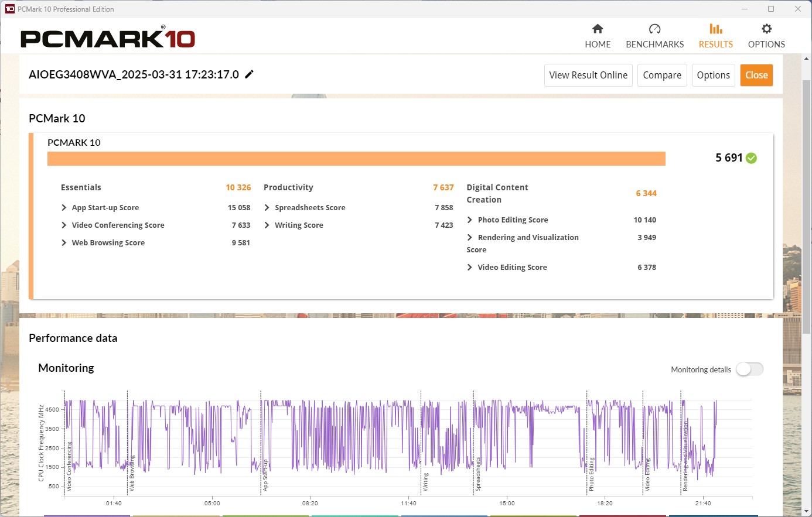This screenshot has width=812, height=517.
Task: Minimize the PCMark 10 window
Action: click(x=745, y=9)
